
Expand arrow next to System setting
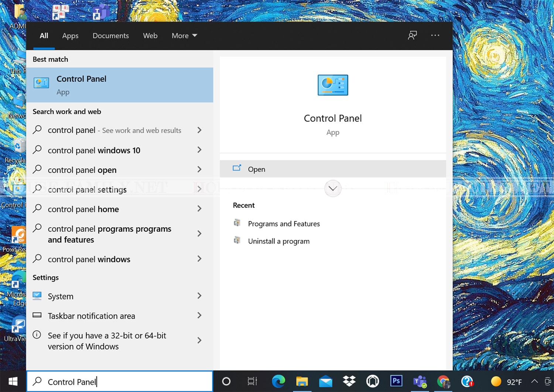(x=199, y=296)
